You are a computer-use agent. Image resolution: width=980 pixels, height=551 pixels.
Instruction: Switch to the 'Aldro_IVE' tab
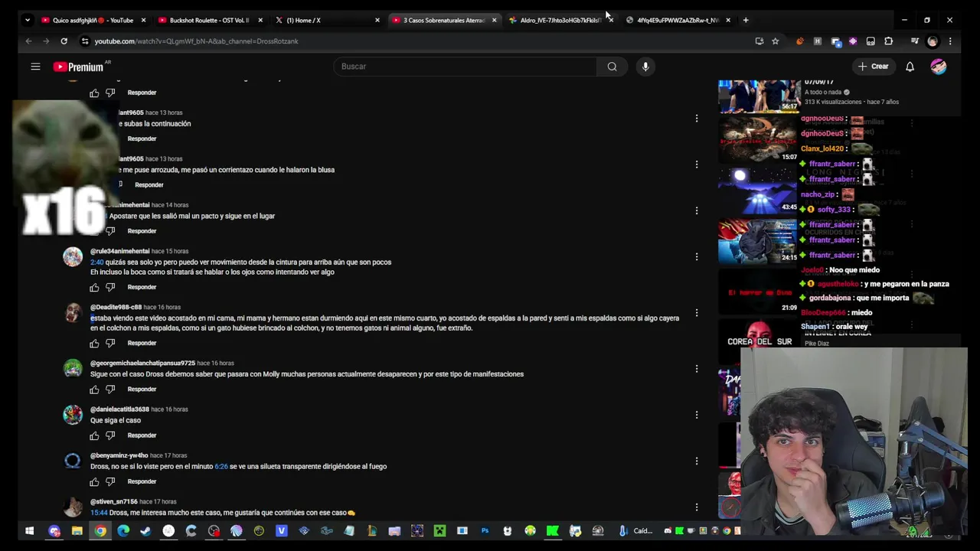click(560, 20)
